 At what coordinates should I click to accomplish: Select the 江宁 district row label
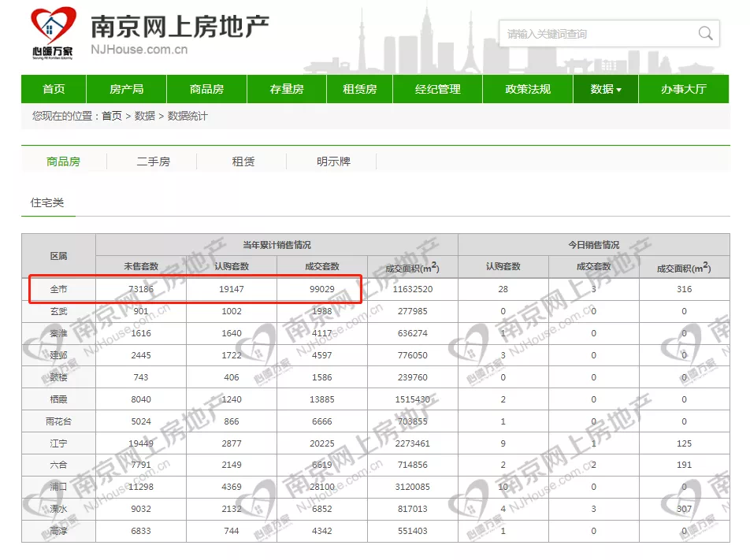58,443
